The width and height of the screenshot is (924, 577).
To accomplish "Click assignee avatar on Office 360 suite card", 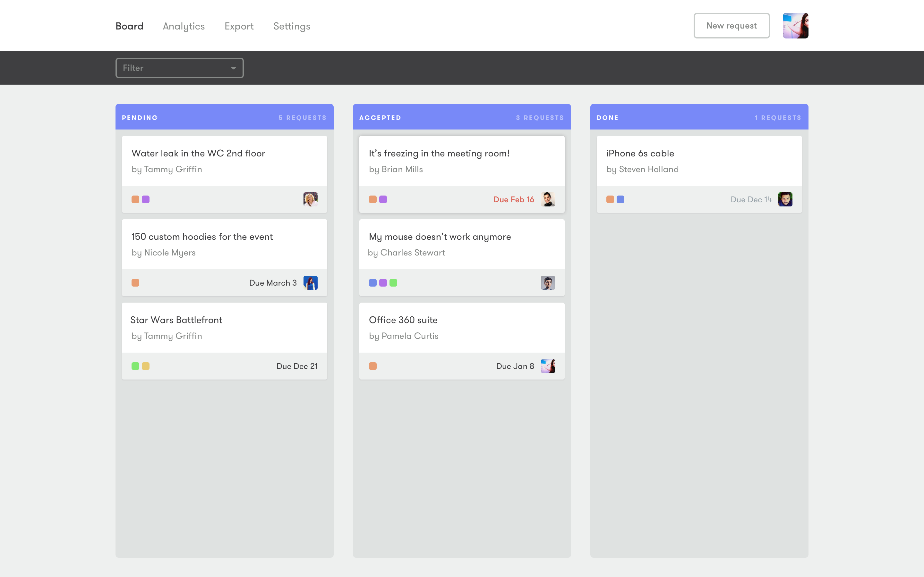I will point(548,366).
